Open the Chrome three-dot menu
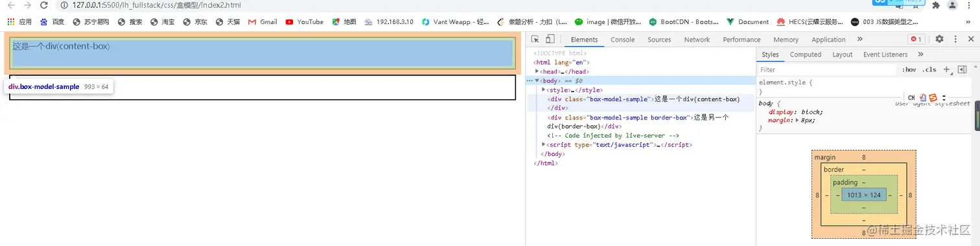Image resolution: width=980 pixels, height=246 pixels. [x=968, y=5]
